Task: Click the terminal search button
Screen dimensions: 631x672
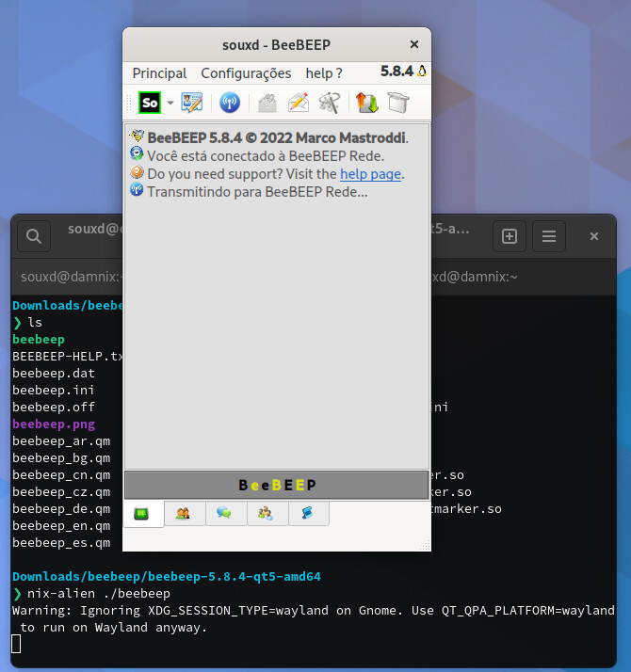Action: pos(34,236)
